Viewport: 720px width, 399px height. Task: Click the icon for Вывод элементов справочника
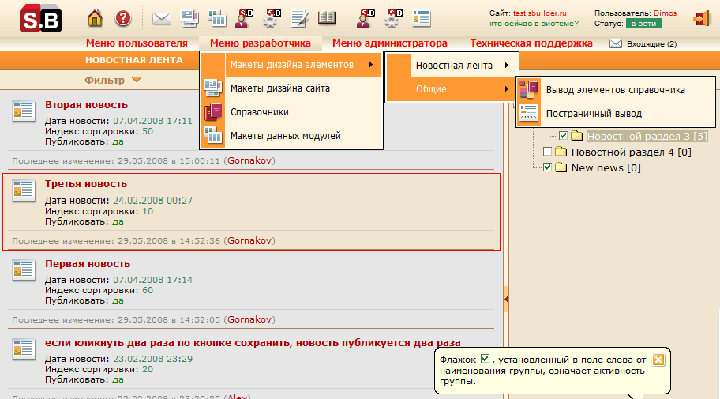(x=529, y=90)
